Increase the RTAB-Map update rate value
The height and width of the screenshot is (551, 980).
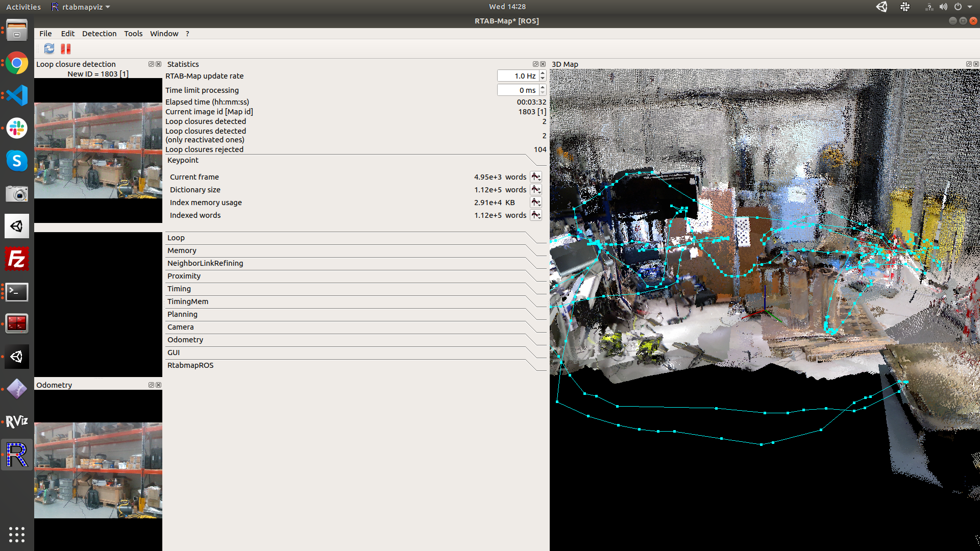pyautogui.click(x=543, y=73)
